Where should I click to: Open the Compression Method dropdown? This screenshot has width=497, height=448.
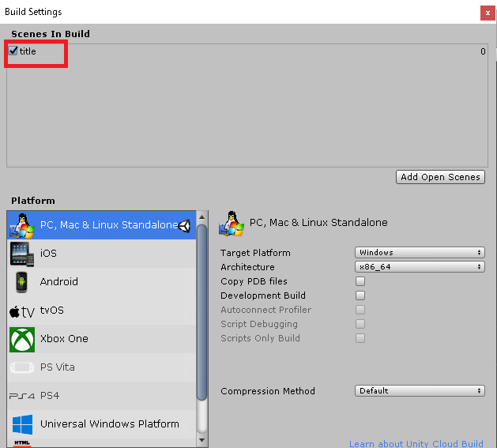pos(420,390)
